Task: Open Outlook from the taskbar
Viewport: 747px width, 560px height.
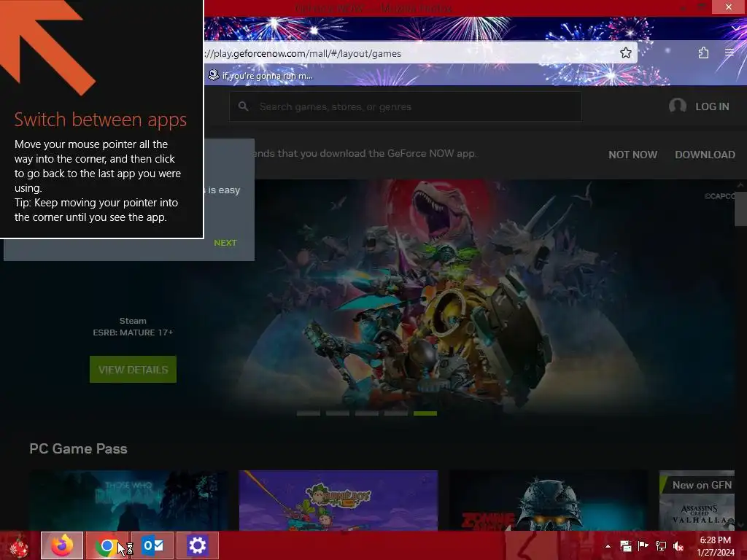Action: 152,545
